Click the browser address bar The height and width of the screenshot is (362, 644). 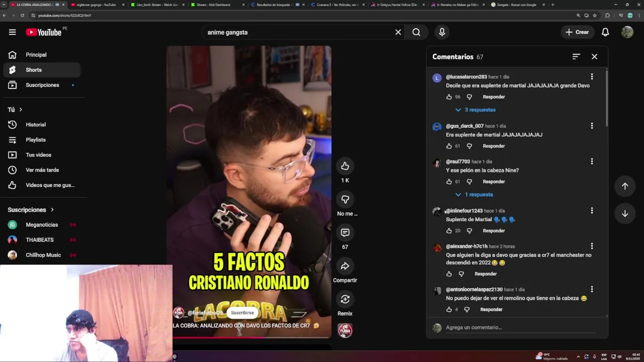coord(302,16)
